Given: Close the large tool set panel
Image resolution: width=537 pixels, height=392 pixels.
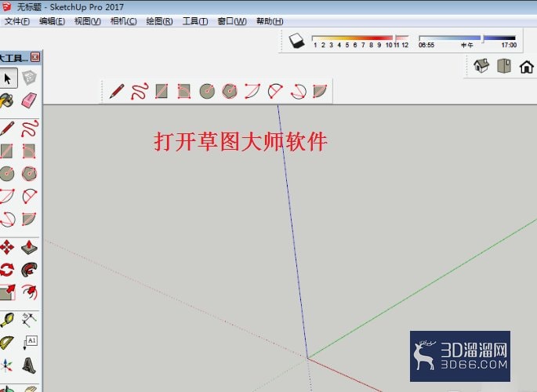Looking at the screenshot, I should pyautogui.click(x=35, y=56).
